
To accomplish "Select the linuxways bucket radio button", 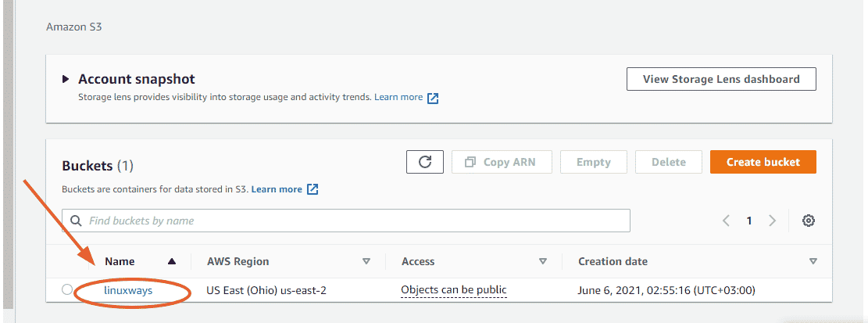I will click(67, 289).
